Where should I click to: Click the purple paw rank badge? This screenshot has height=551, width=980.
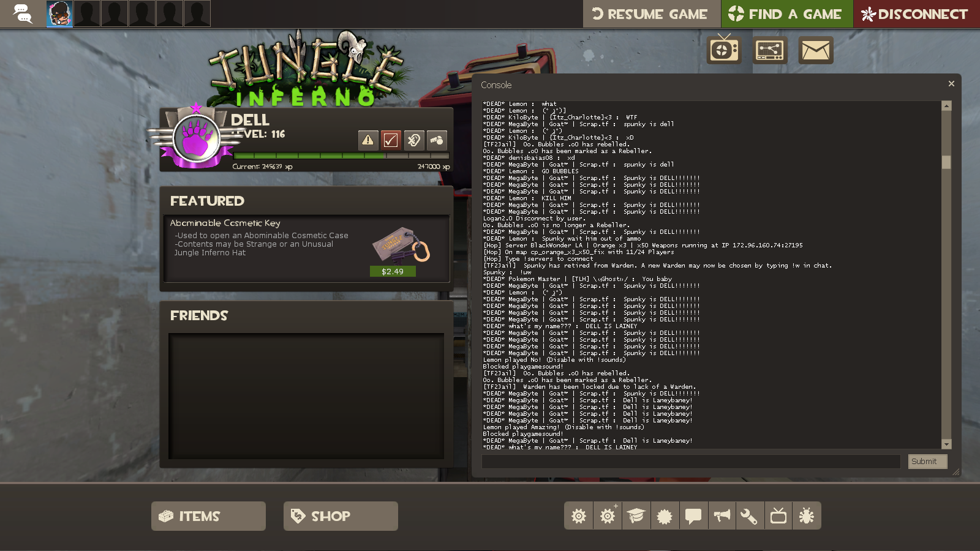tap(197, 139)
